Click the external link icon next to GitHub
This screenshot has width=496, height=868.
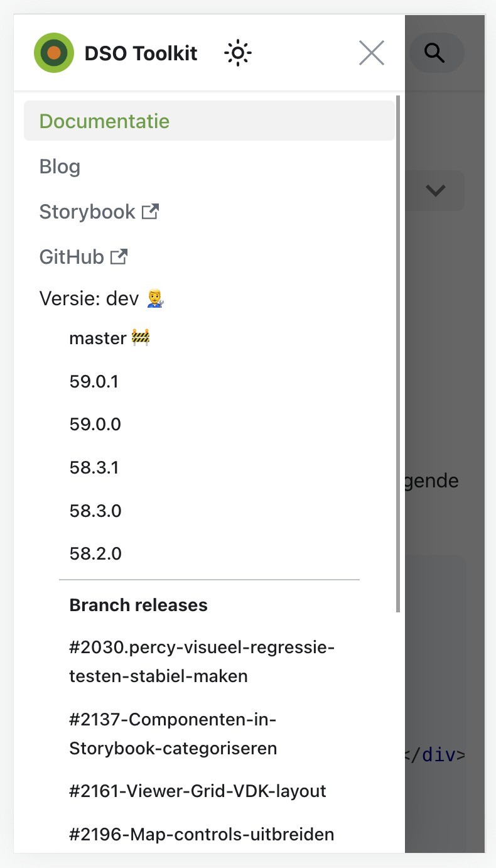[x=120, y=256]
